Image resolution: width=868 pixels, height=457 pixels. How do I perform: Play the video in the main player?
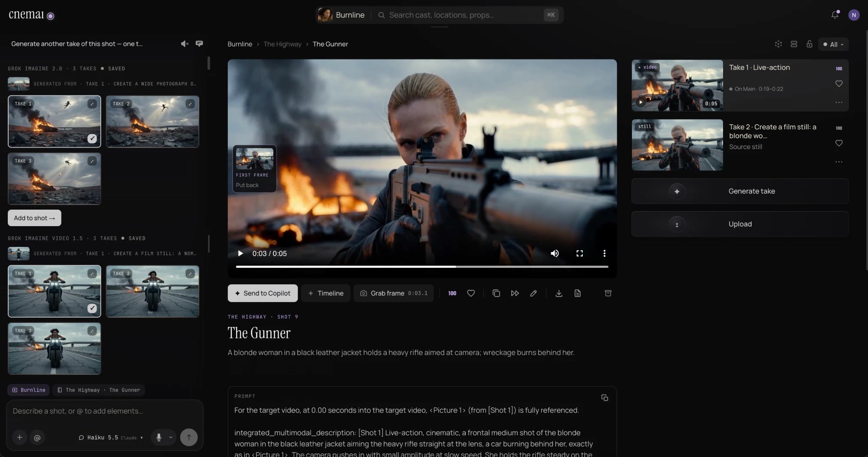(240, 253)
